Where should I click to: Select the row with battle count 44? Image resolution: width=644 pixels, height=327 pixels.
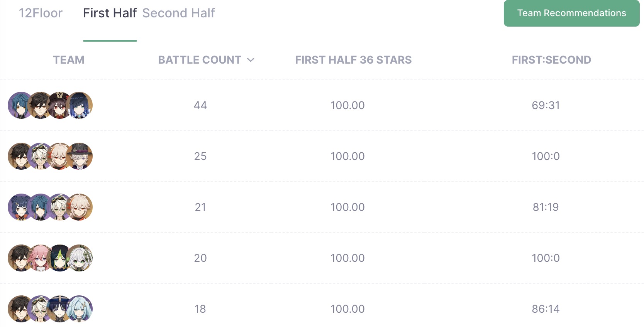pos(322,105)
